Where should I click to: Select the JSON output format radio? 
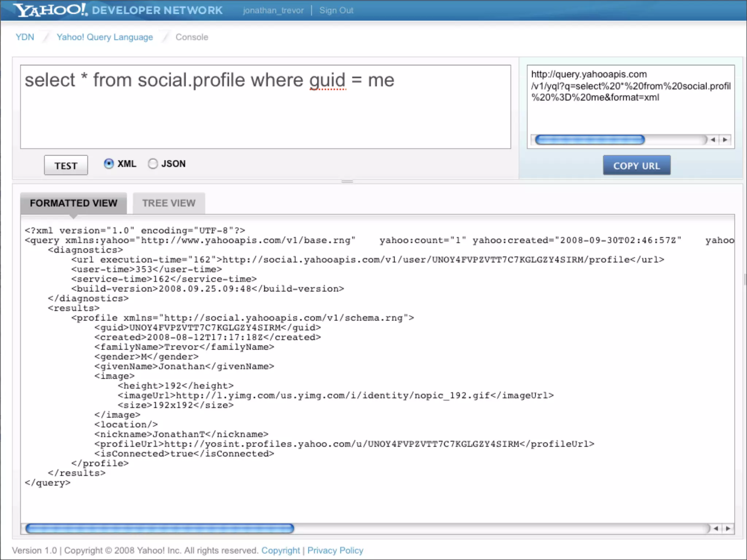pos(153,164)
